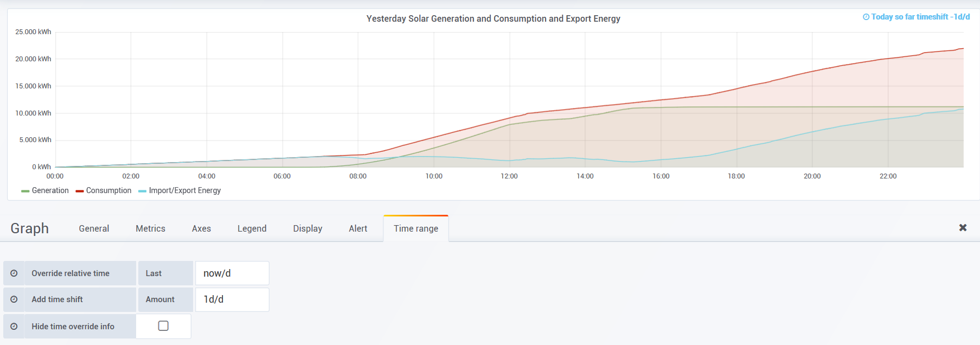This screenshot has width=980, height=345.
Task: Click the clock icon beside Add time shift
Action: pyautogui.click(x=14, y=299)
